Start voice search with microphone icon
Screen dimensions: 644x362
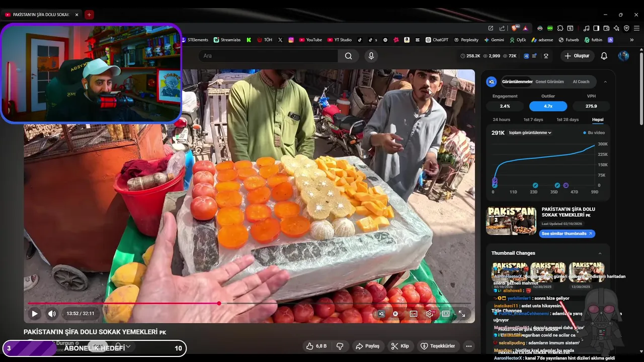[371, 56]
